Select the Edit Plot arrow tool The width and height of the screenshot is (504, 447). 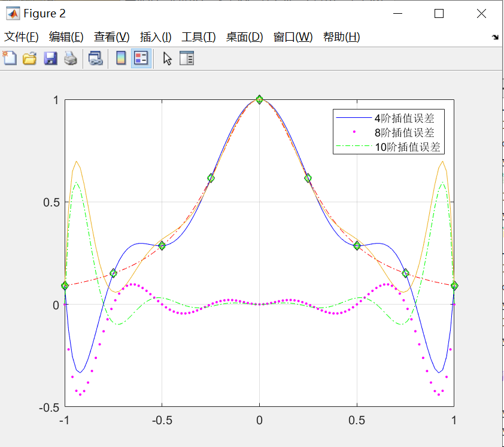[x=167, y=59]
